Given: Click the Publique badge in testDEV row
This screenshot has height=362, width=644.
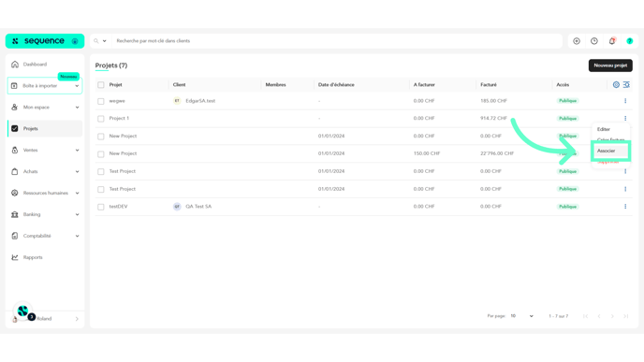Looking at the screenshot, I should pyautogui.click(x=567, y=207).
